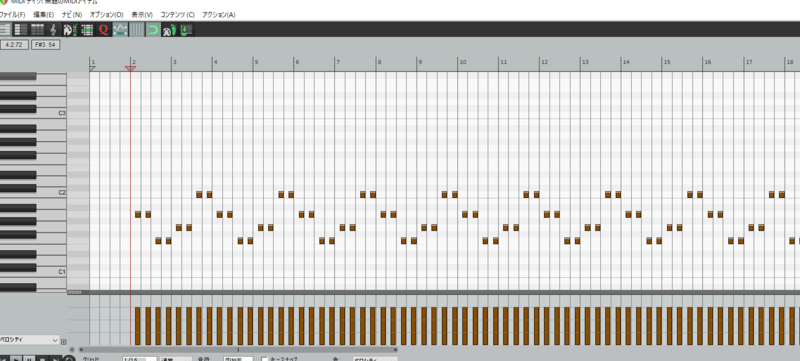Image resolution: width=800 pixels, height=361 pixels.
Task: Click measure 5 on the ruler
Action: pos(256,62)
